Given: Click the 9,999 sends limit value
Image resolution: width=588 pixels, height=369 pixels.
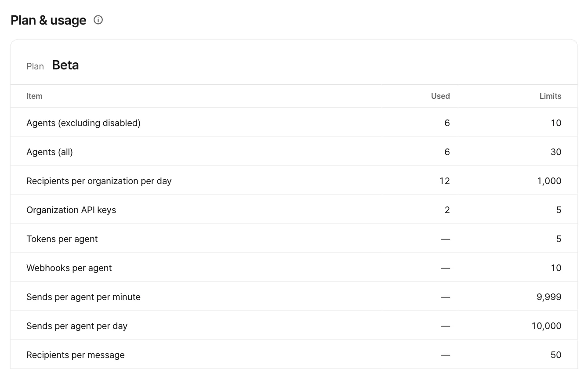Looking at the screenshot, I should pyautogui.click(x=549, y=297).
